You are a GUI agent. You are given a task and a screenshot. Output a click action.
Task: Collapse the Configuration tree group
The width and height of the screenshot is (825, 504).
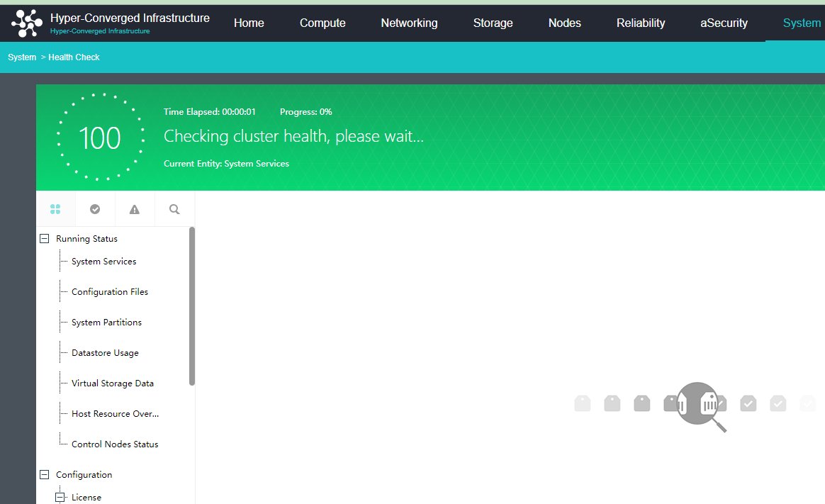point(45,475)
